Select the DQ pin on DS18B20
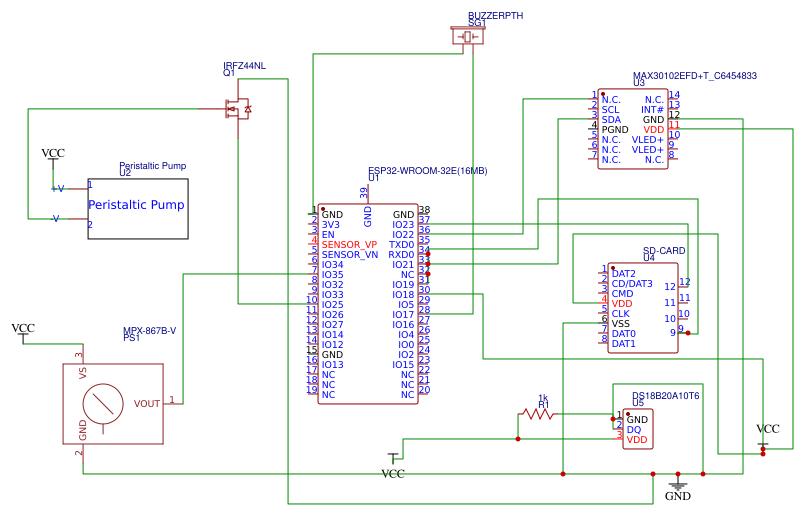 (x=633, y=430)
